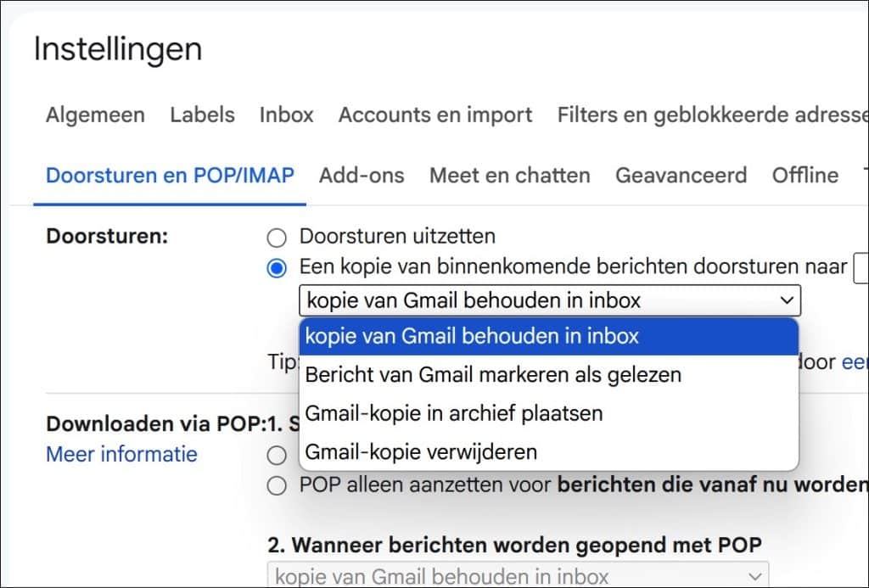Open Filters en geblokkeerde adressen tab
Screen dimensions: 869x588
(x=712, y=115)
